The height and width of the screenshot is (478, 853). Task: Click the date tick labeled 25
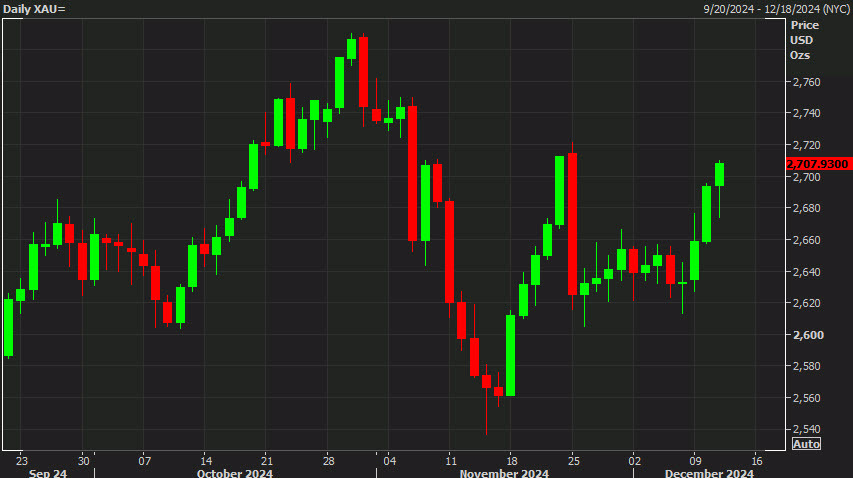pos(574,461)
